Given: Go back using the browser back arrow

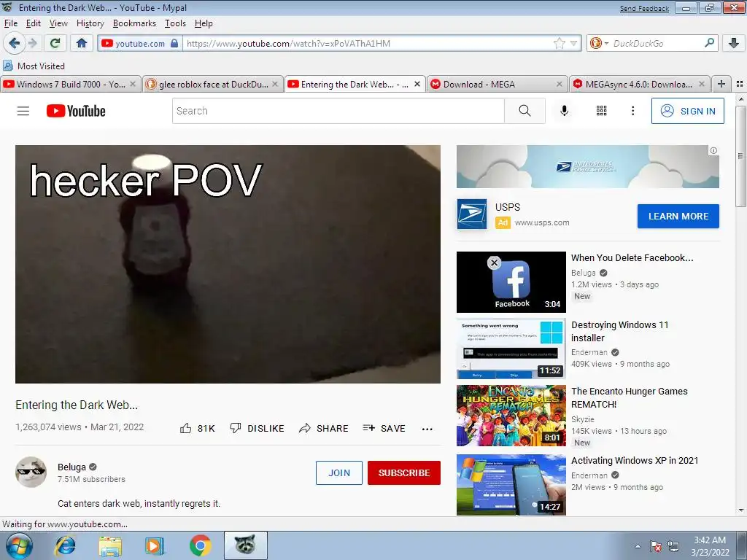Looking at the screenshot, I should point(15,43).
